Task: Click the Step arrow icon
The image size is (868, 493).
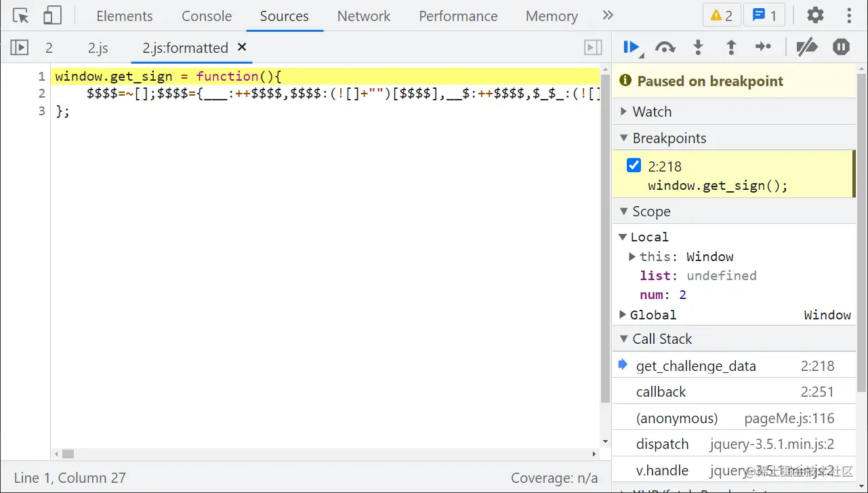Action: pyautogui.click(x=763, y=47)
